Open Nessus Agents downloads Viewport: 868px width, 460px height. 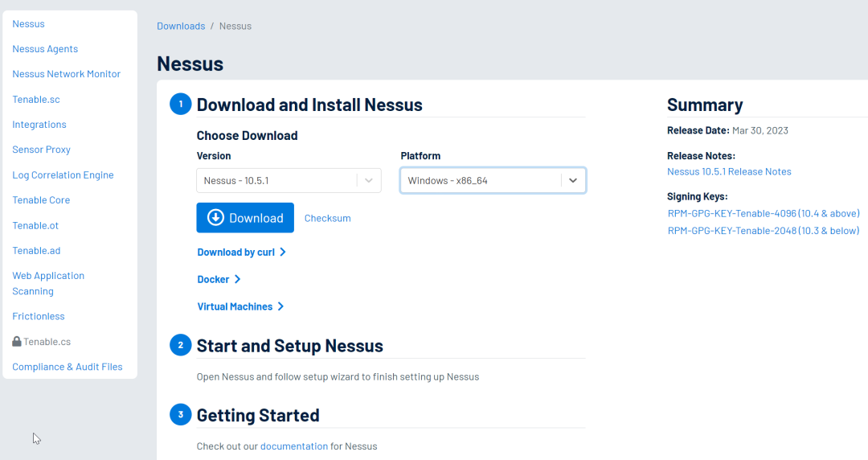click(45, 49)
